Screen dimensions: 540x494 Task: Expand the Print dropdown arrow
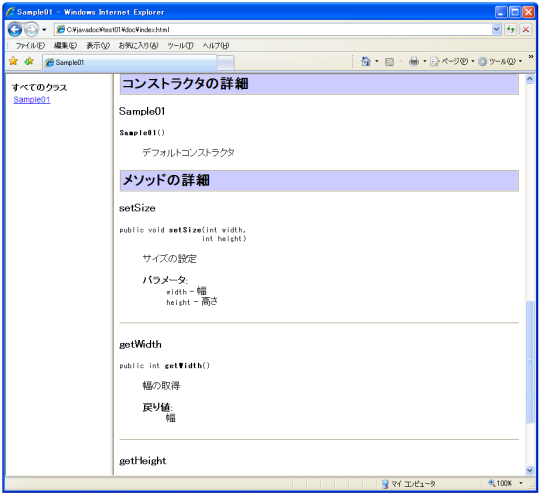[x=425, y=62]
